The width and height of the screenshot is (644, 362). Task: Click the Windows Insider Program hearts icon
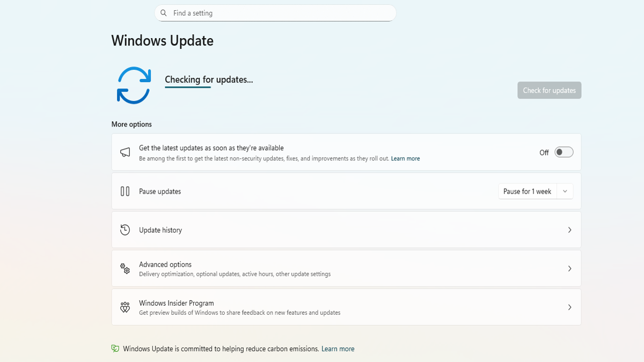point(125,307)
